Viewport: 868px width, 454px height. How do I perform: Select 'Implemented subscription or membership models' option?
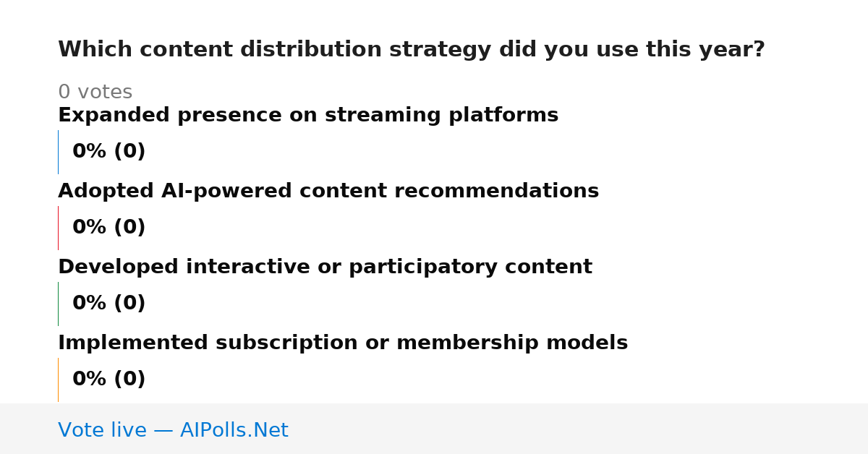pyautogui.click(x=343, y=343)
